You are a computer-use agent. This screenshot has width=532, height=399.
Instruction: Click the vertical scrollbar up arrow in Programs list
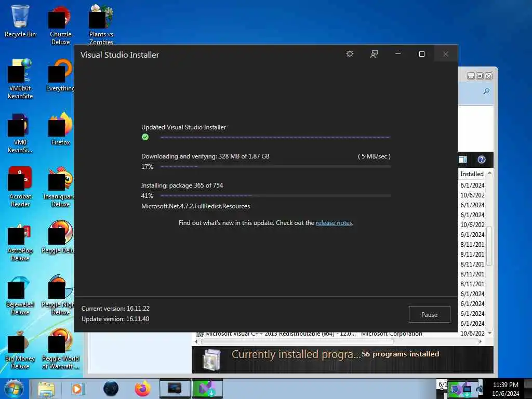point(489,173)
